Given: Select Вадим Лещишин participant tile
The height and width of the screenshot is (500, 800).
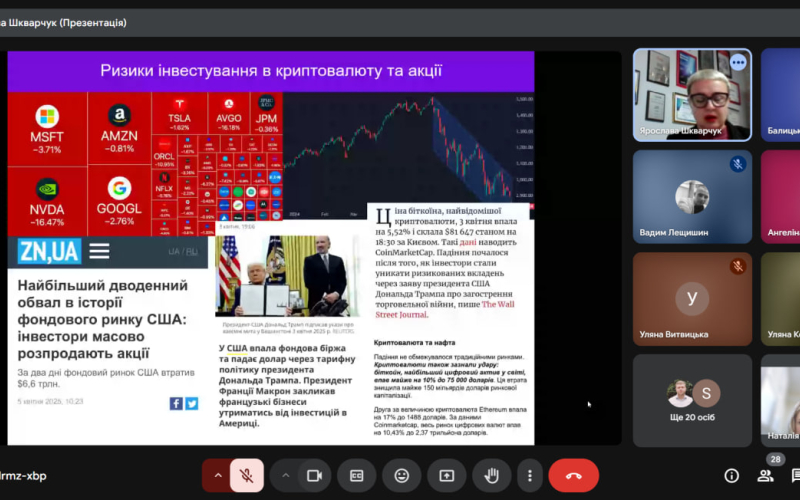Looking at the screenshot, I should [692, 196].
